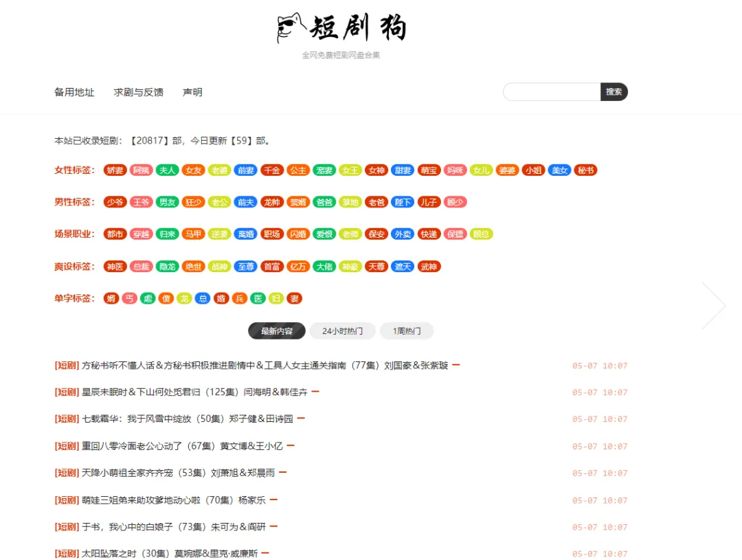Select the 陛下 tag
This screenshot has width=742, height=560.
[x=403, y=202]
